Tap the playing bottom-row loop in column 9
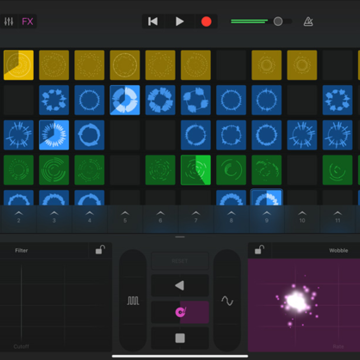360x360 pixels. pyautogui.click(x=267, y=197)
